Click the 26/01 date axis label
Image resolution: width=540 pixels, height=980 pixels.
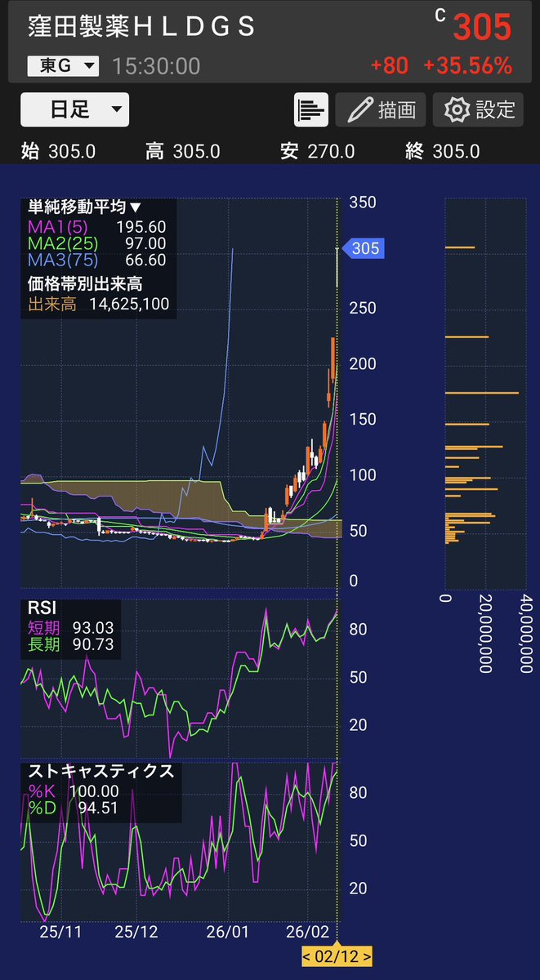228,931
